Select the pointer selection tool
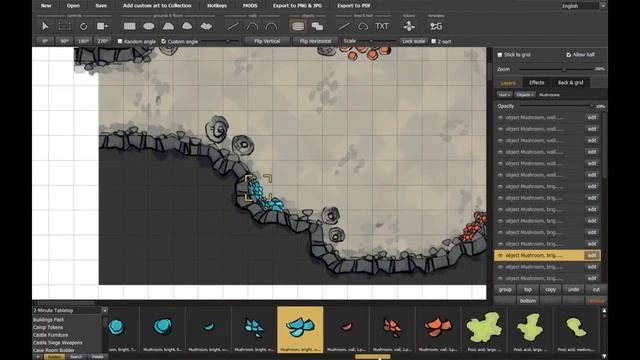640x360 pixels. 45,26
